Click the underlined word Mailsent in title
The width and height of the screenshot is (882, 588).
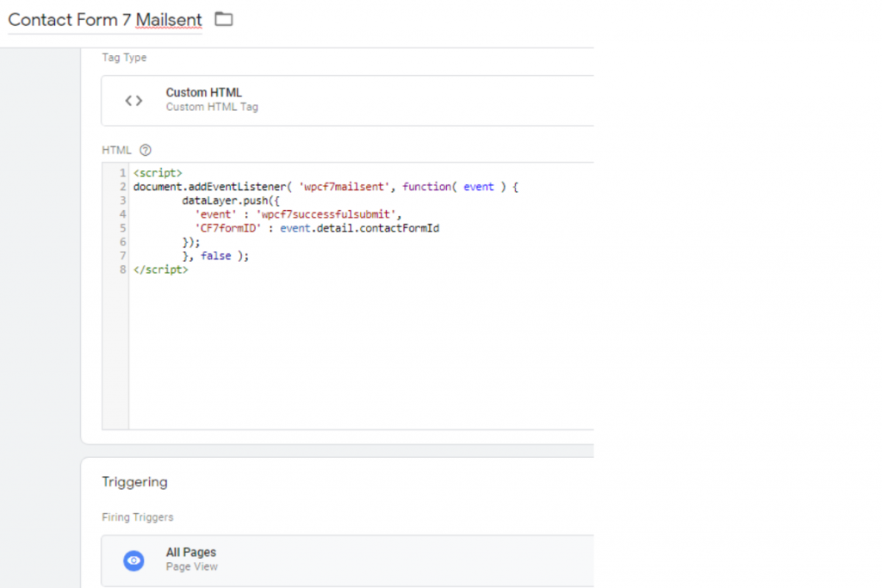point(169,19)
